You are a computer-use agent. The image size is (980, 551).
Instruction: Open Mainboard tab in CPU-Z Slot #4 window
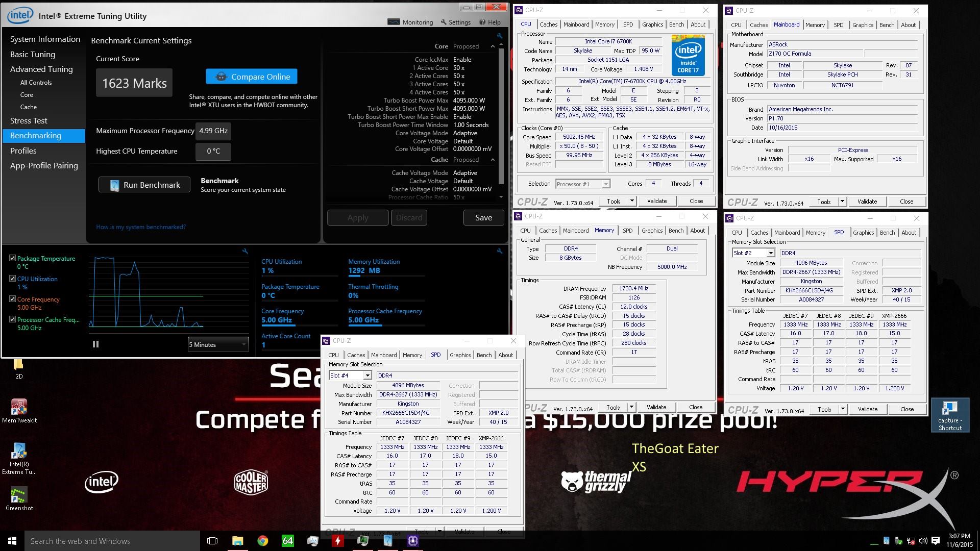[x=384, y=355]
